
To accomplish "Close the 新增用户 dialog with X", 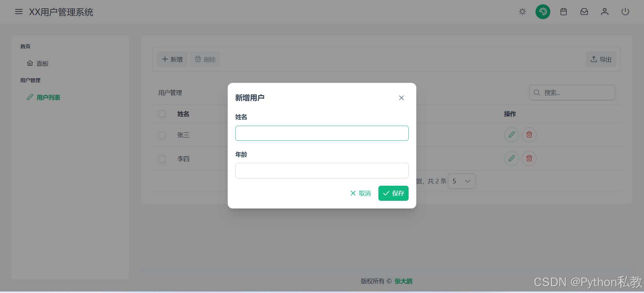I will click(x=401, y=98).
